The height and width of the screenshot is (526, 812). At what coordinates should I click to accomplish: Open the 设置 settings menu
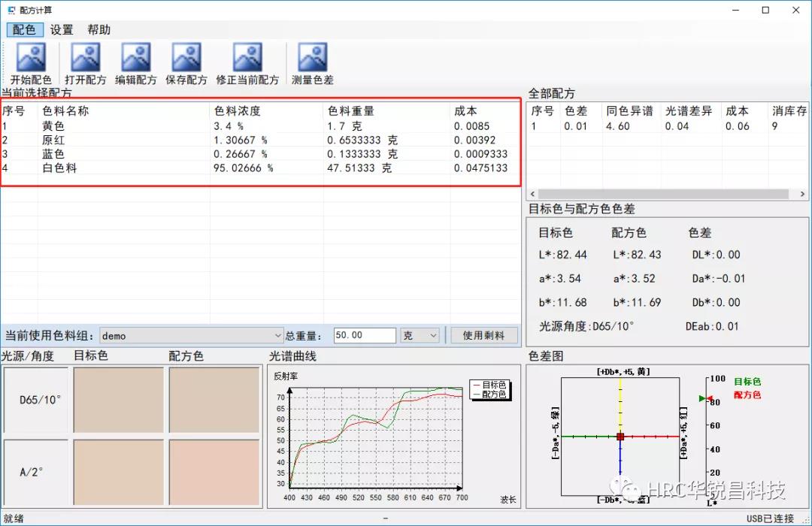[62, 29]
